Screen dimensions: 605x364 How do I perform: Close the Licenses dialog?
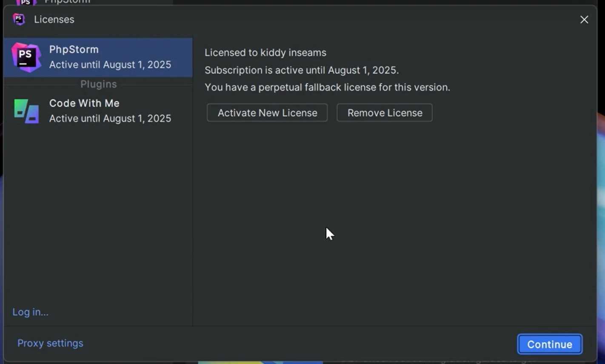tap(584, 20)
